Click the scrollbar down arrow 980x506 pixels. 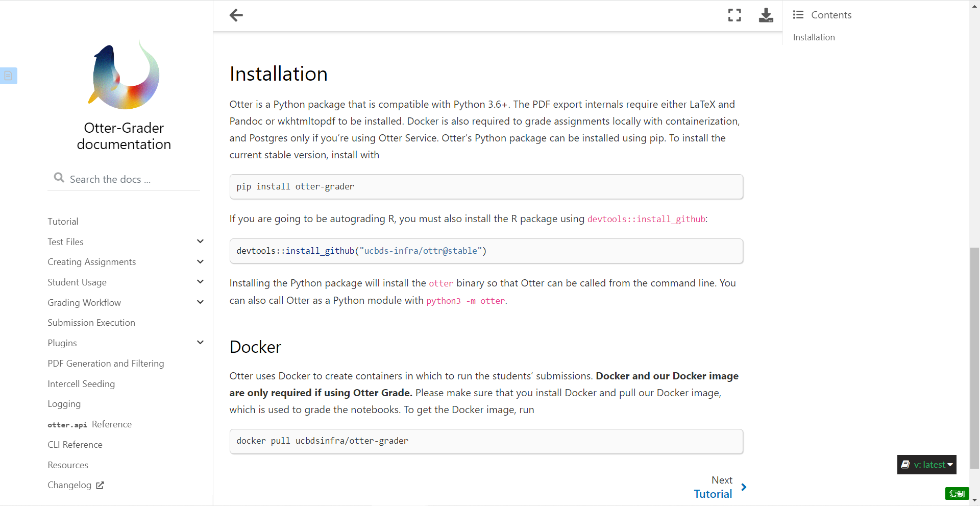(974, 500)
